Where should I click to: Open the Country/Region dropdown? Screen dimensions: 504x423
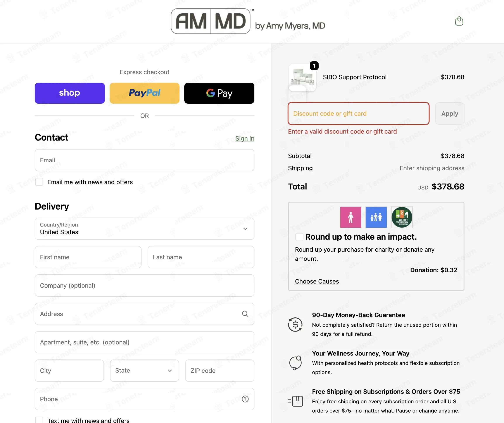click(145, 229)
